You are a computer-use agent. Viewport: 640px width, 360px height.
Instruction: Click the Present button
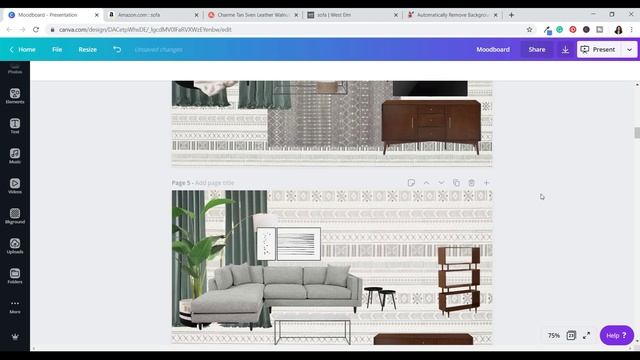(599, 49)
